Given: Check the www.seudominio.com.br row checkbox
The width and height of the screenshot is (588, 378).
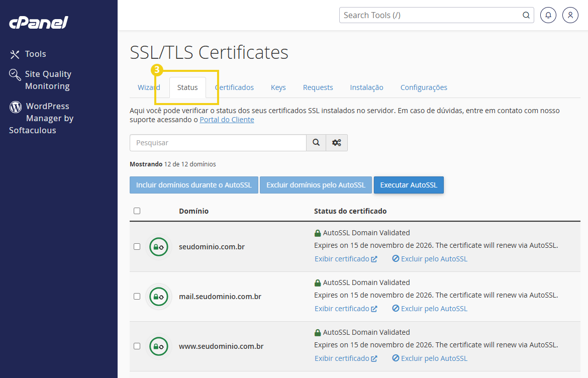Looking at the screenshot, I should [137, 346].
